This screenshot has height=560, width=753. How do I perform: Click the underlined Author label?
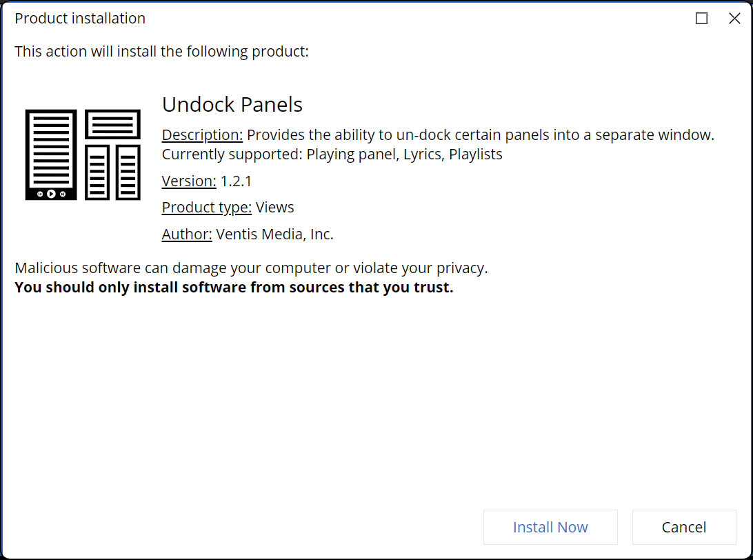coord(187,234)
